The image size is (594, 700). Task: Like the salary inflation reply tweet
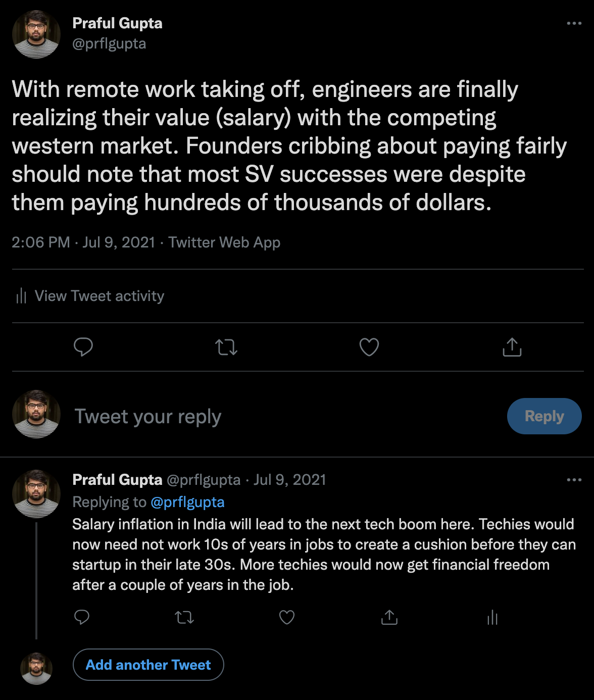coord(287,617)
